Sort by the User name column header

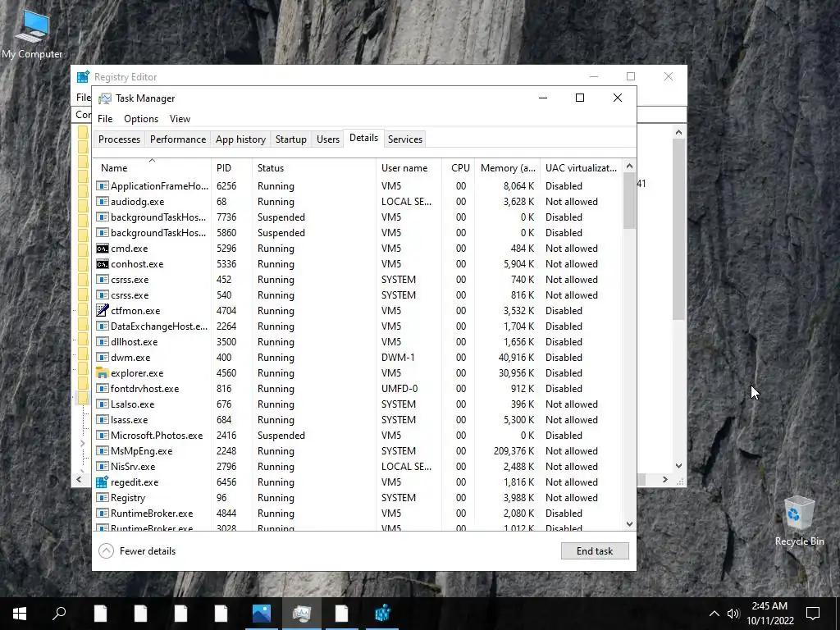(409, 167)
